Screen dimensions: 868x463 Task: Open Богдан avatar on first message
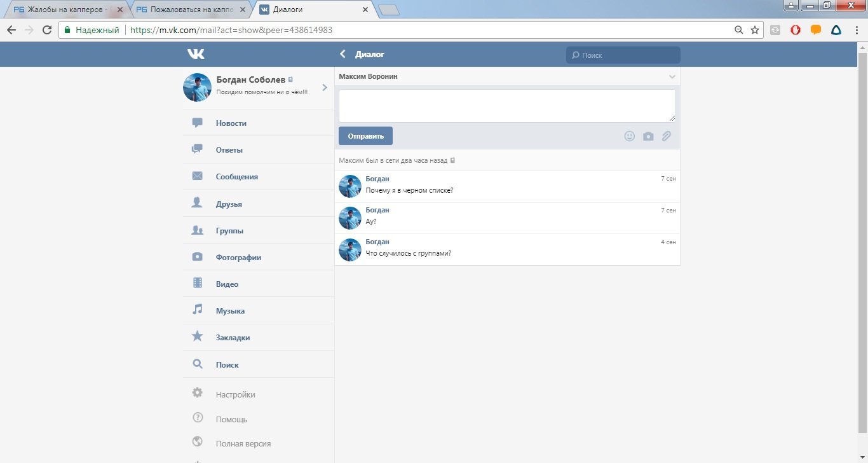pyautogui.click(x=350, y=186)
